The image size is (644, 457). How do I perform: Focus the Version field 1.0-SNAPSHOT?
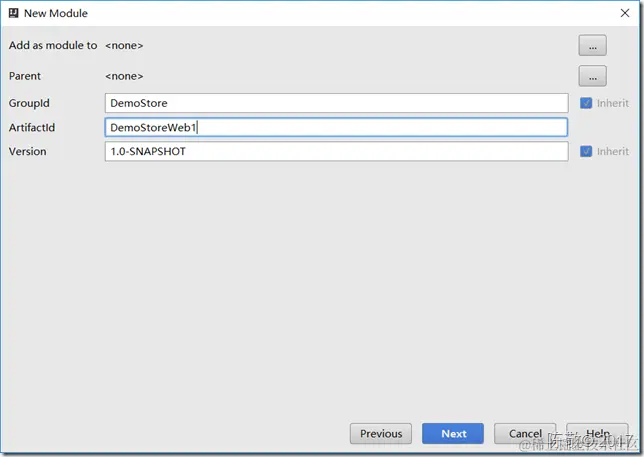(336, 152)
